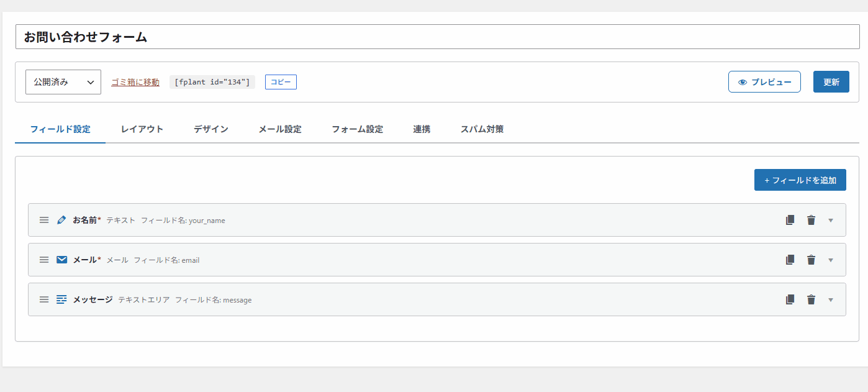Click the textarea icon on メッセージ row
Image resolution: width=868 pixels, height=392 pixels.
[x=61, y=299]
